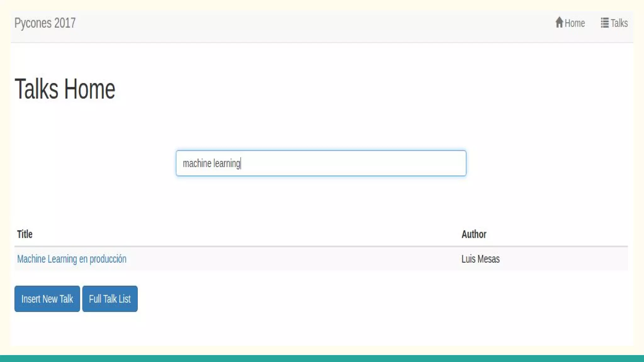Click the teal bar at page bottom
The height and width of the screenshot is (362, 644).
[322, 359]
